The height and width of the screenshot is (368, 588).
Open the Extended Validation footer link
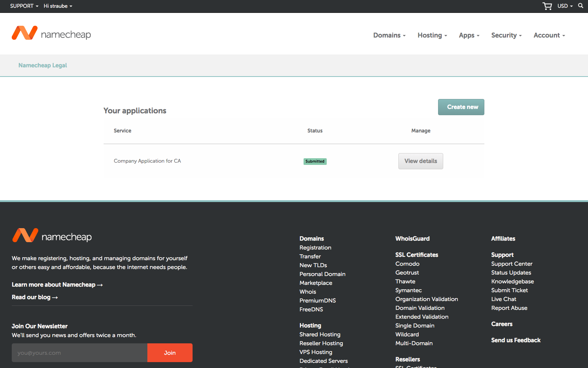click(x=422, y=317)
